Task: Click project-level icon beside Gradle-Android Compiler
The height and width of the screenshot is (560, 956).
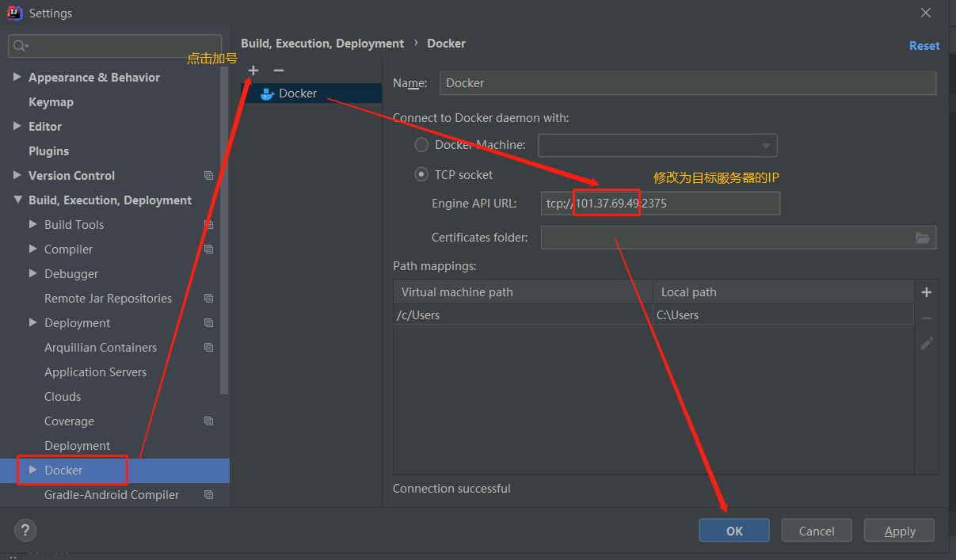Action: [x=208, y=495]
